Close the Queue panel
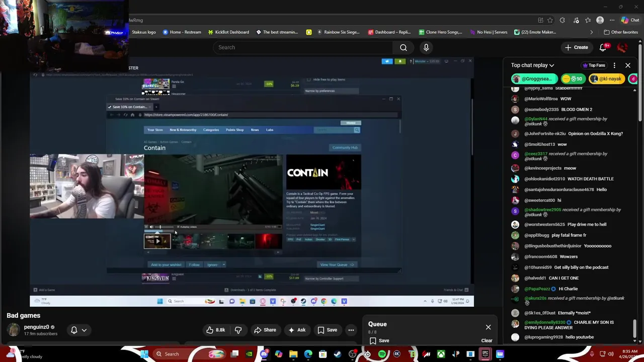Image resolution: width=644 pixels, height=362 pixels. pos(488,327)
